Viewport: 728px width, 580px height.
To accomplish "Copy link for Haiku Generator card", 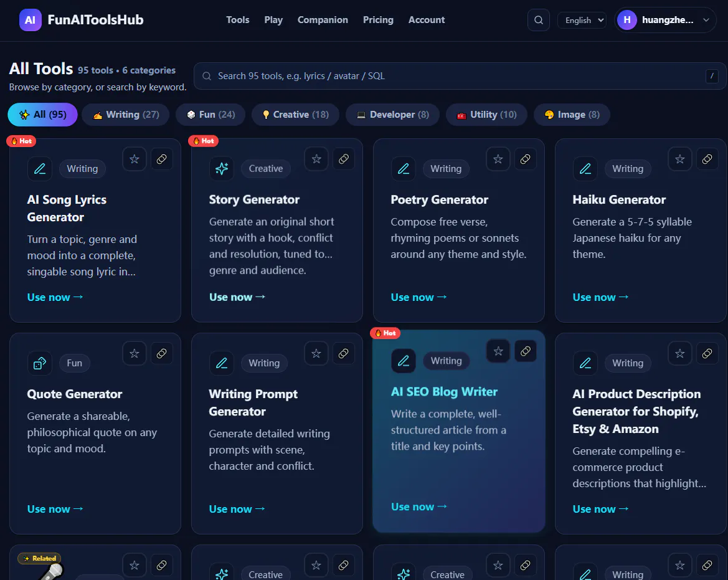I will [707, 159].
